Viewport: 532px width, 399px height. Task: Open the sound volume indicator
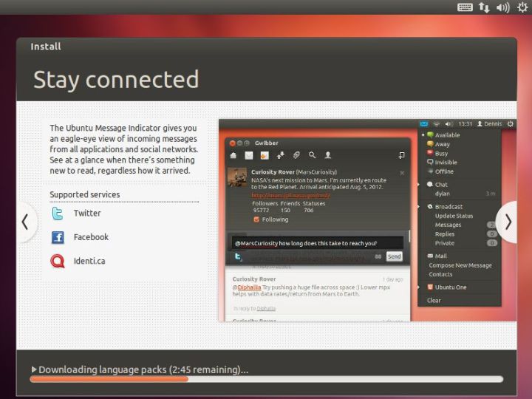pos(503,7)
